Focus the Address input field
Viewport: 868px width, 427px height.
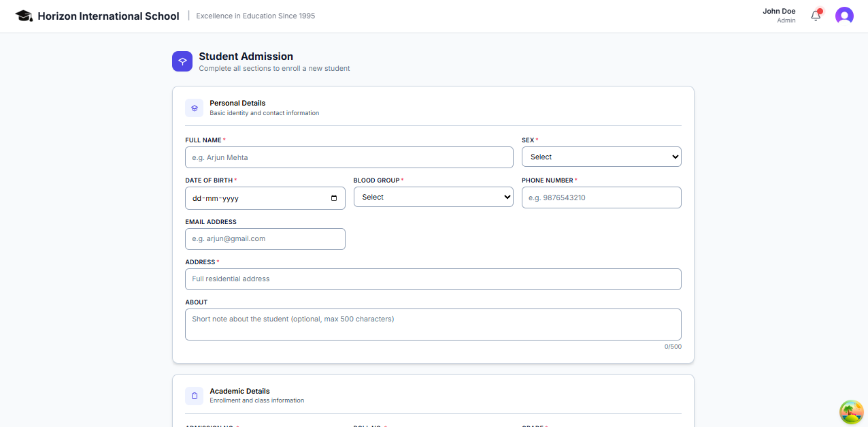433,279
